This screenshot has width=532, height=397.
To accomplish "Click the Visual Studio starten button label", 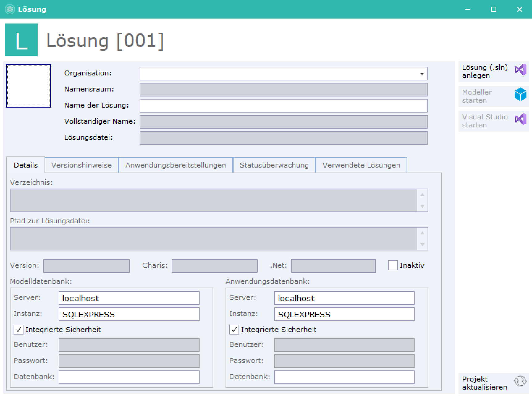I will click(x=485, y=121).
